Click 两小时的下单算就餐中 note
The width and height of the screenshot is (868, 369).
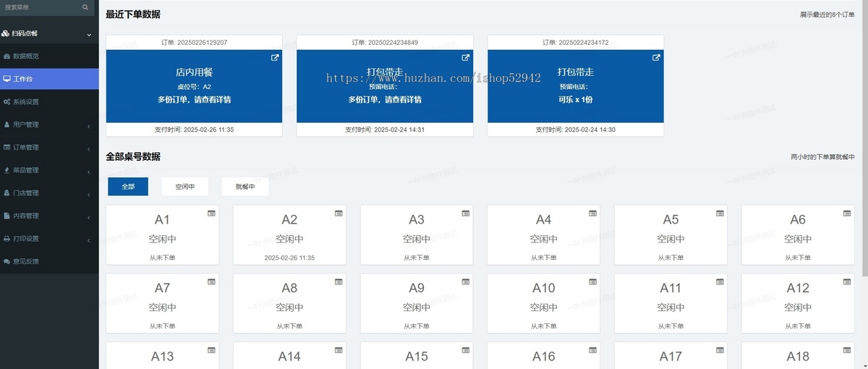coord(823,156)
